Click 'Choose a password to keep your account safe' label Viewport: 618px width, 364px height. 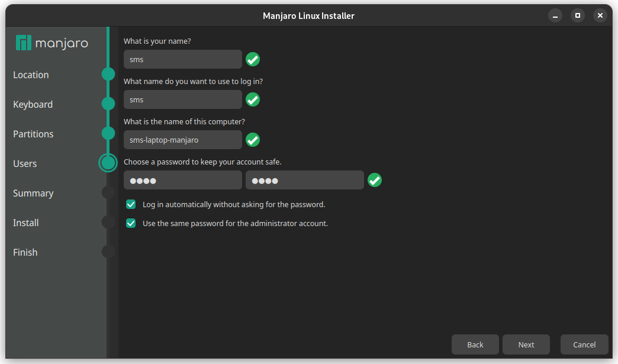click(202, 162)
